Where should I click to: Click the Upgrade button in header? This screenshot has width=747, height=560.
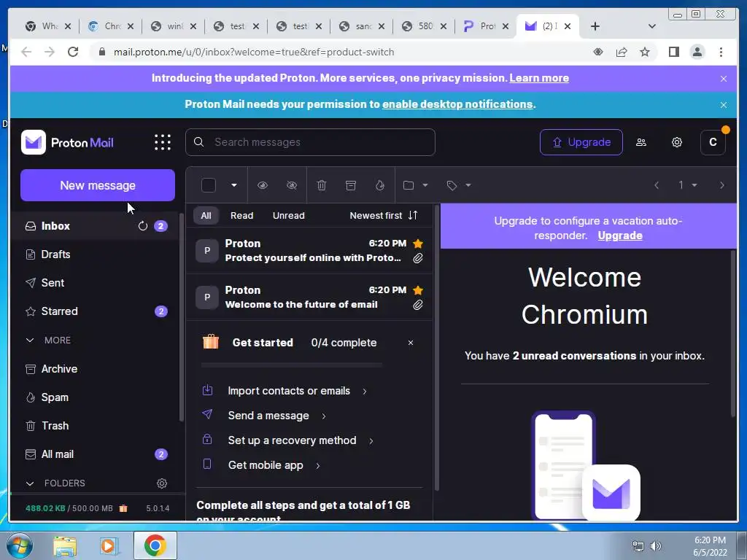[581, 142]
